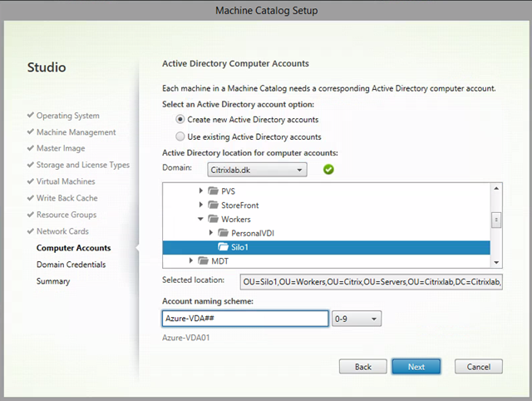Go to the Master Image step
The width and height of the screenshot is (532, 401).
tap(61, 148)
